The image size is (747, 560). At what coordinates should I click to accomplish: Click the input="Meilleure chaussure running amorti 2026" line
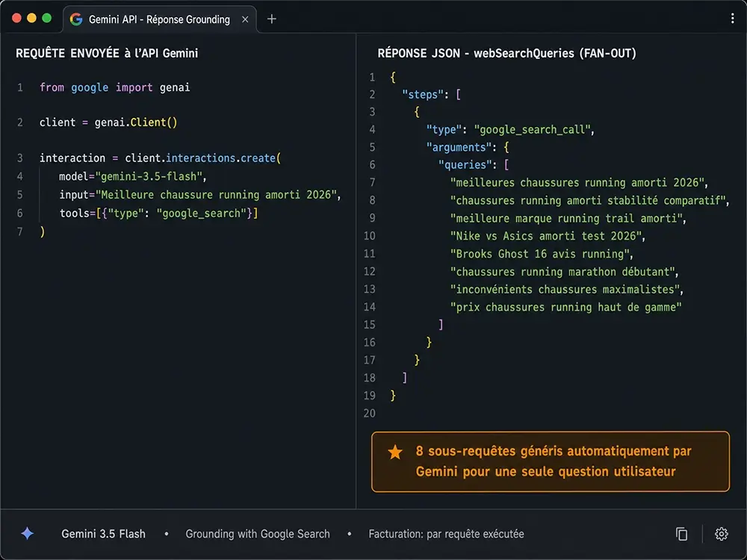tap(200, 195)
